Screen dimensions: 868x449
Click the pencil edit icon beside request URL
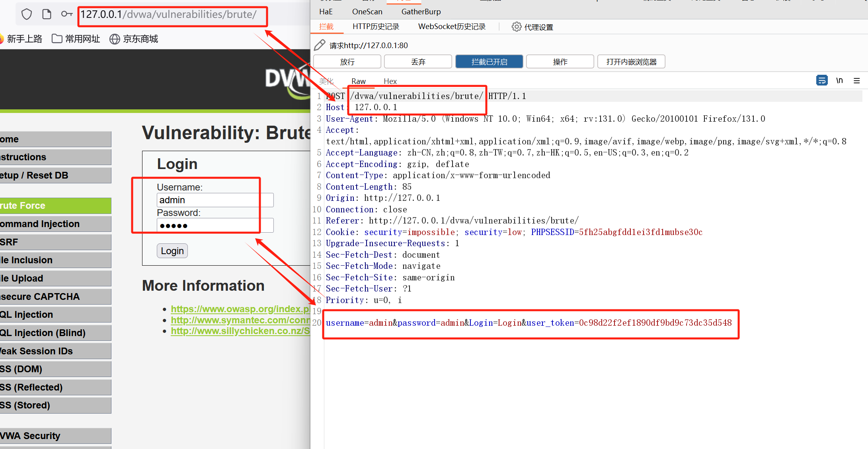[x=320, y=45]
